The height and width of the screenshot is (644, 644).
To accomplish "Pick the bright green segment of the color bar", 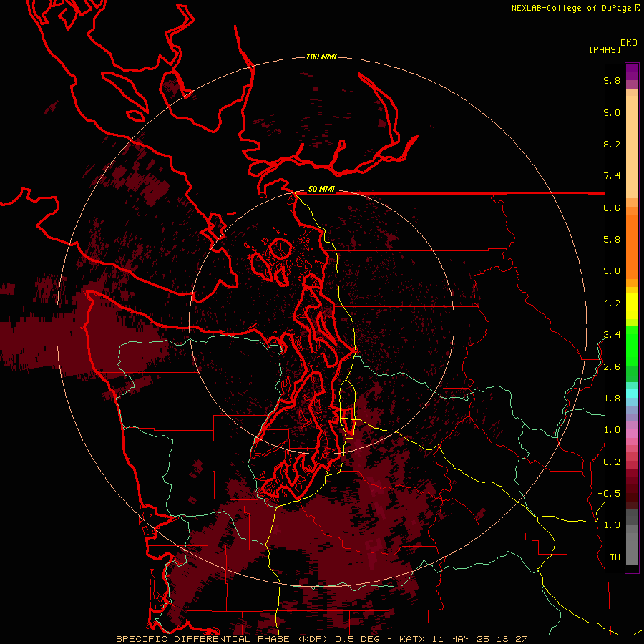I will [x=632, y=346].
